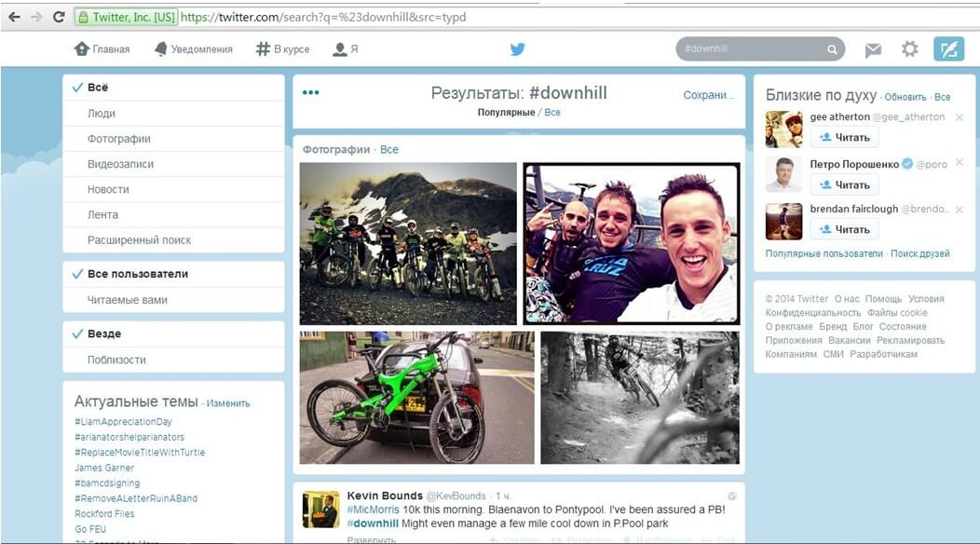Open settings gear menu
The width and height of the screenshot is (980, 544).
(909, 48)
